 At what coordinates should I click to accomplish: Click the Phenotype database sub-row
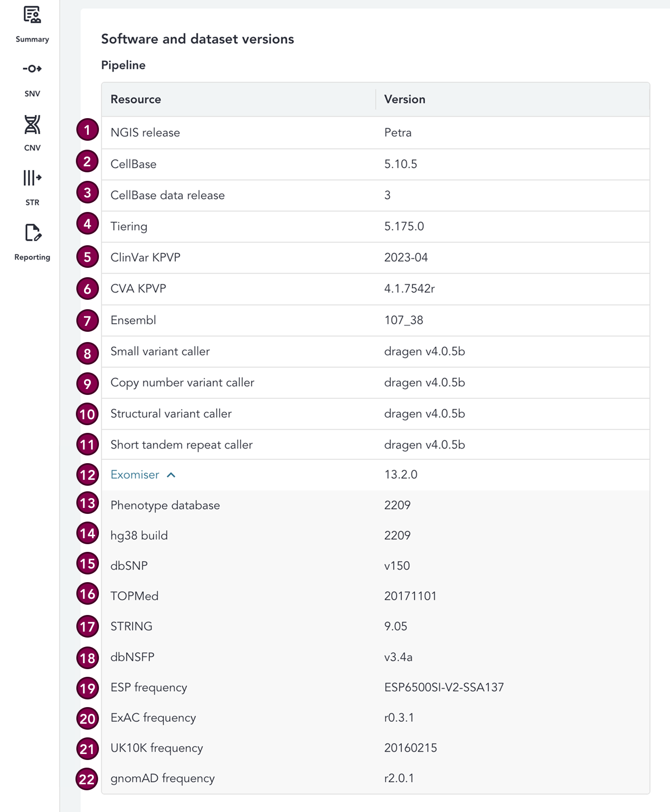(x=165, y=505)
